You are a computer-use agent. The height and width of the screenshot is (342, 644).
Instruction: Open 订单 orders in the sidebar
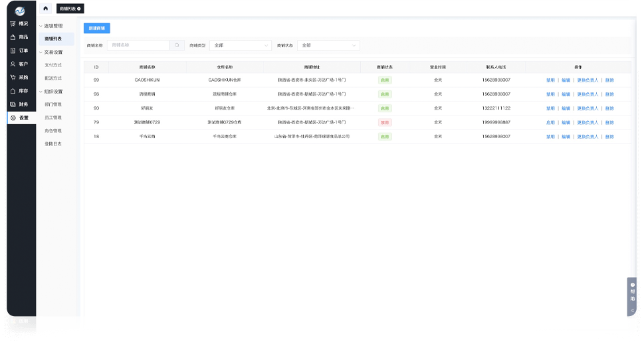19,50
